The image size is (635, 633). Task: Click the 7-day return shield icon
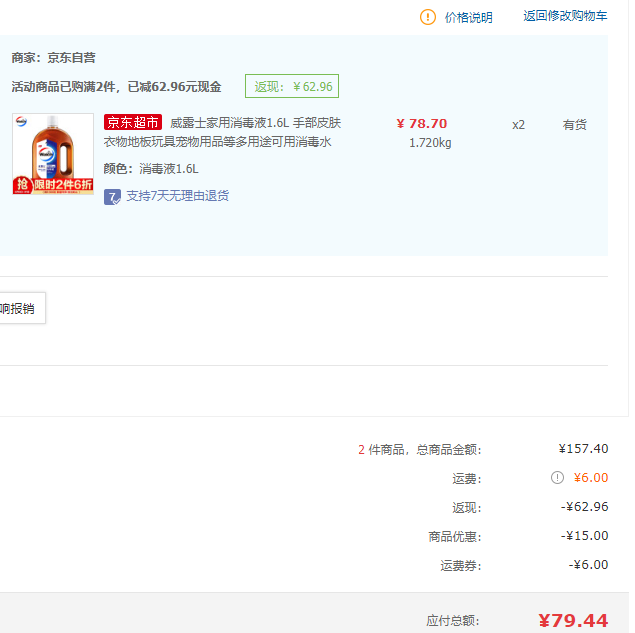tap(112, 197)
